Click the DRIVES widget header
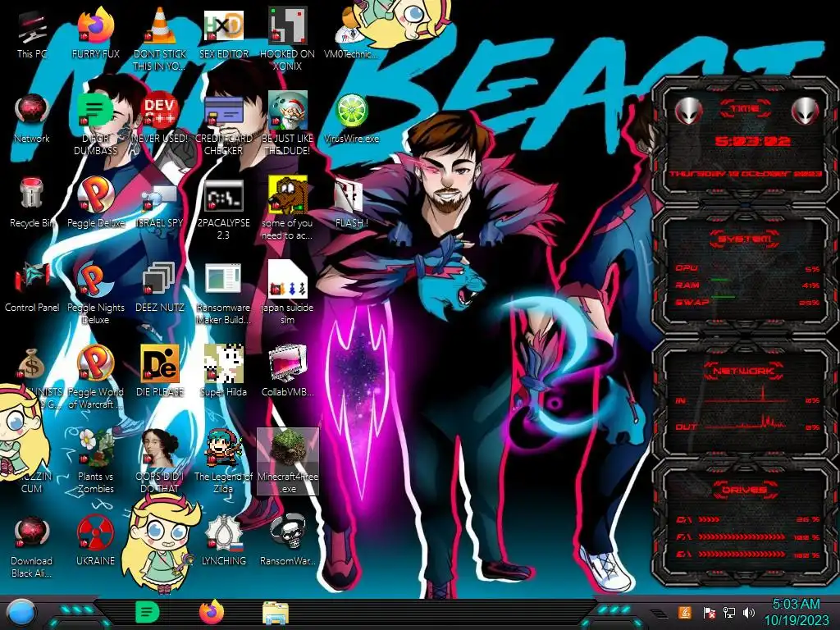 [x=744, y=490]
